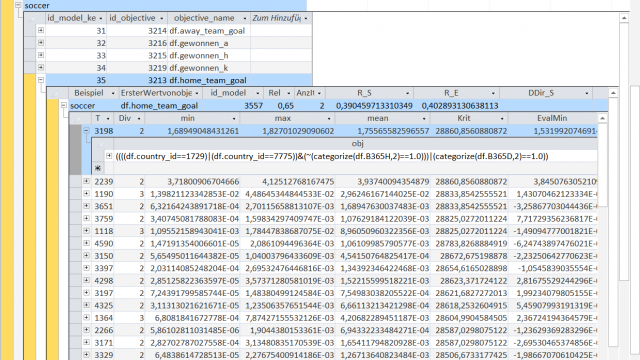
Task: Collapse the soccer df.home_team_goal subrow
Action: point(64,105)
